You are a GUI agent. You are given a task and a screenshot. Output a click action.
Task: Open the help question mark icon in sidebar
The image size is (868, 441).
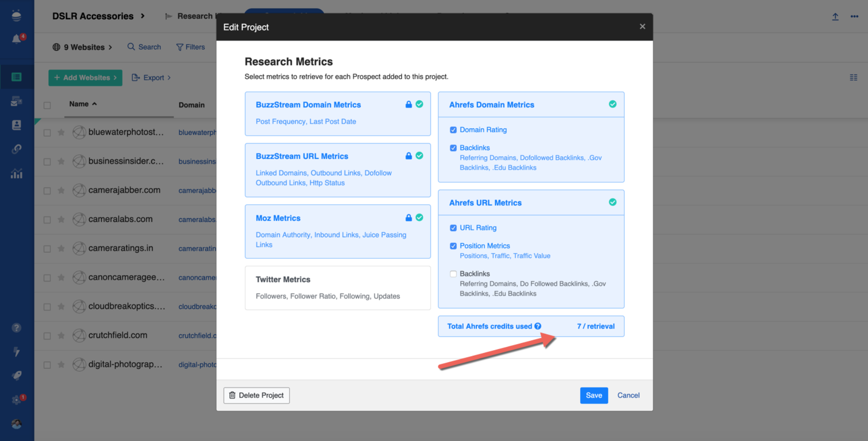(16, 328)
